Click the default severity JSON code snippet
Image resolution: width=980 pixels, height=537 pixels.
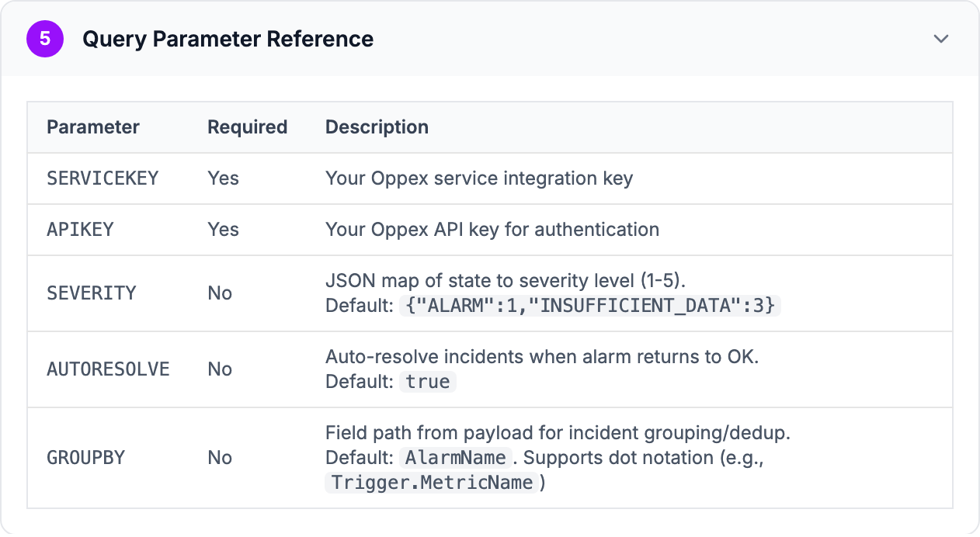[590, 306]
